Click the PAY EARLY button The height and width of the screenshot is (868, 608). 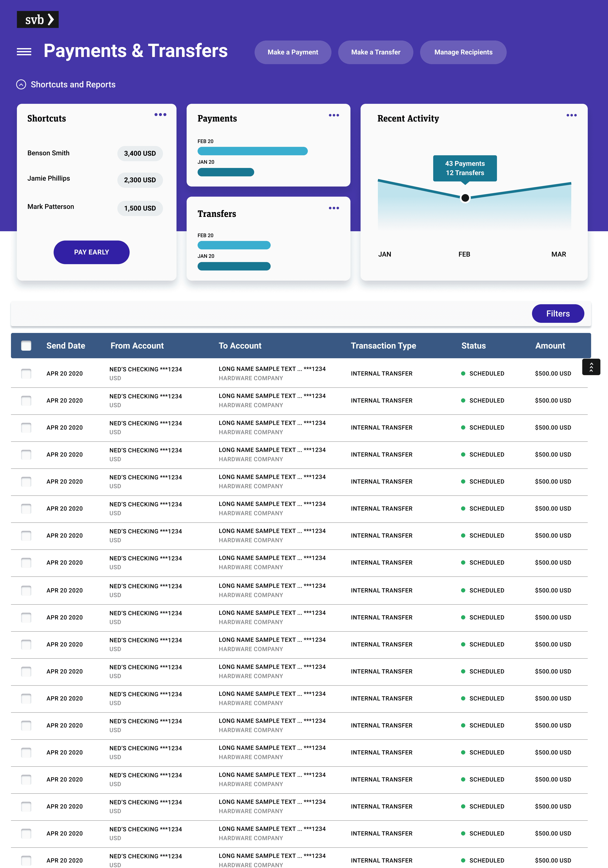(91, 252)
